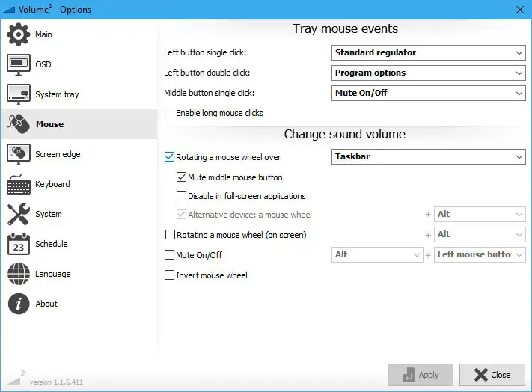
Task: Click the About info icon
Action: (18, 304)
